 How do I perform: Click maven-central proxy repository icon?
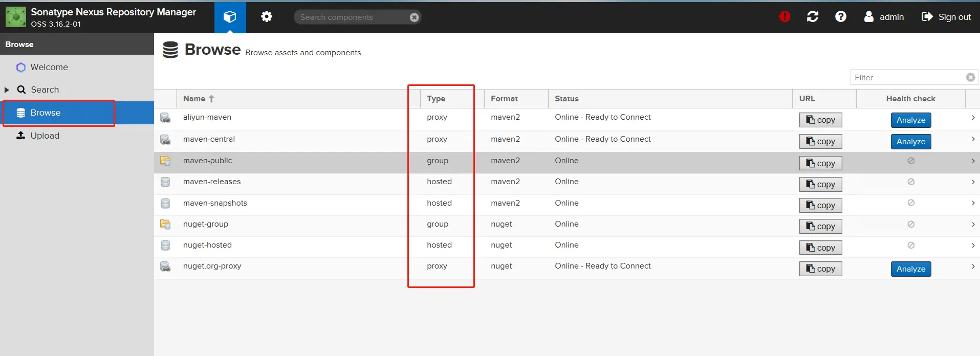click(x=165, y=139)
